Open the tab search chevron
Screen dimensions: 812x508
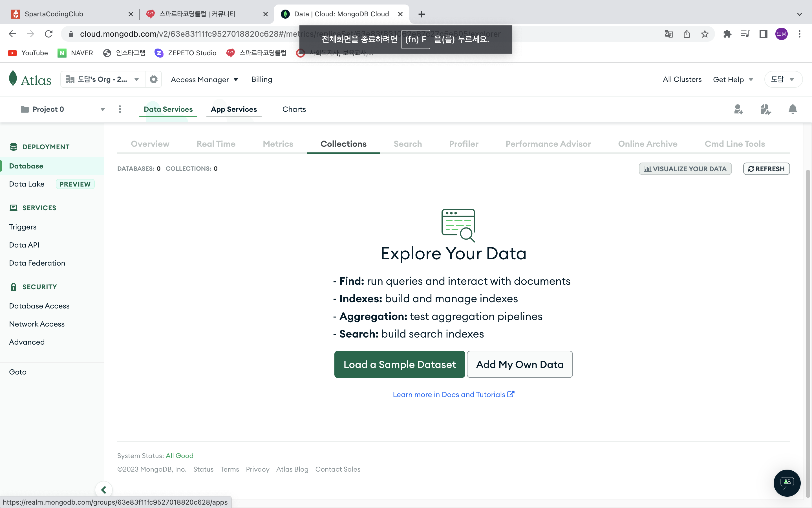pos(799,14)
